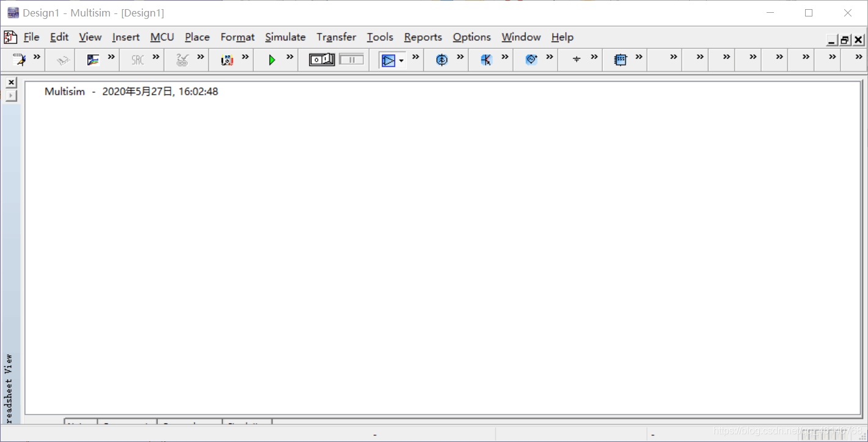Open the File menu
This screenshot has width=868, height=442.
(x=31, y=37)
